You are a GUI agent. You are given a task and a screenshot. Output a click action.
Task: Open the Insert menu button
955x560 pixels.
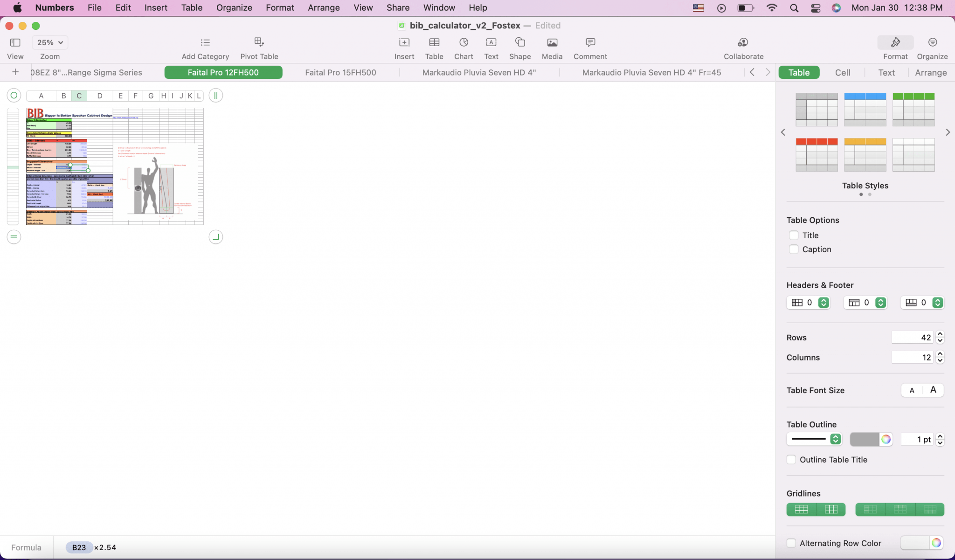point(404,42)
